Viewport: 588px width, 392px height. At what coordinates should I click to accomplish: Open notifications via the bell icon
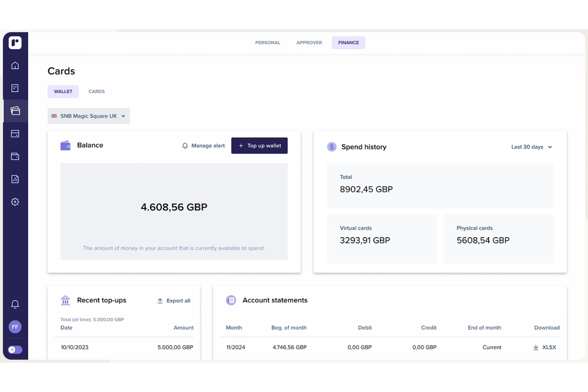click(x=15, y=303)
